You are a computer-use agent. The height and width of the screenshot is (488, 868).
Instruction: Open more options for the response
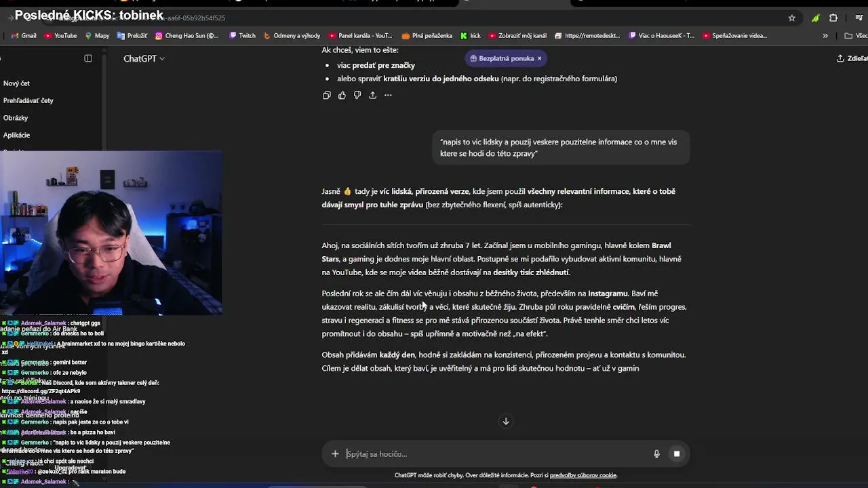(x=388, y=96)
